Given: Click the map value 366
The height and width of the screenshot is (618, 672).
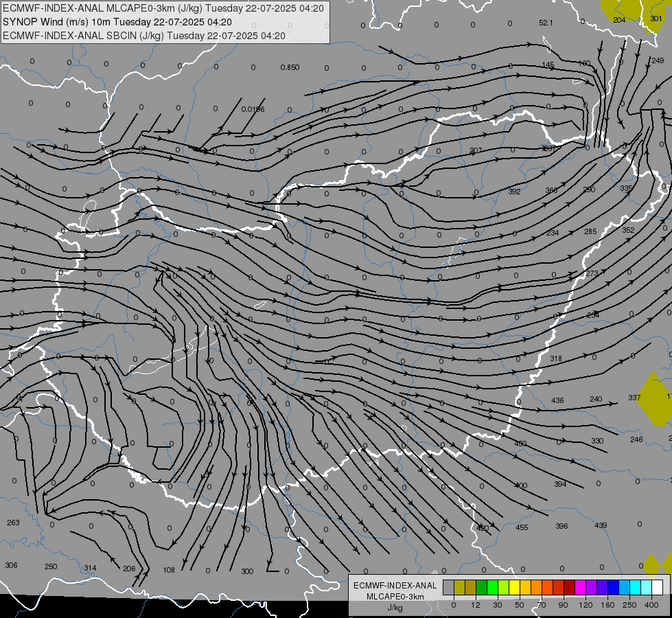Looking at the screenshot, I should point(551,190).
